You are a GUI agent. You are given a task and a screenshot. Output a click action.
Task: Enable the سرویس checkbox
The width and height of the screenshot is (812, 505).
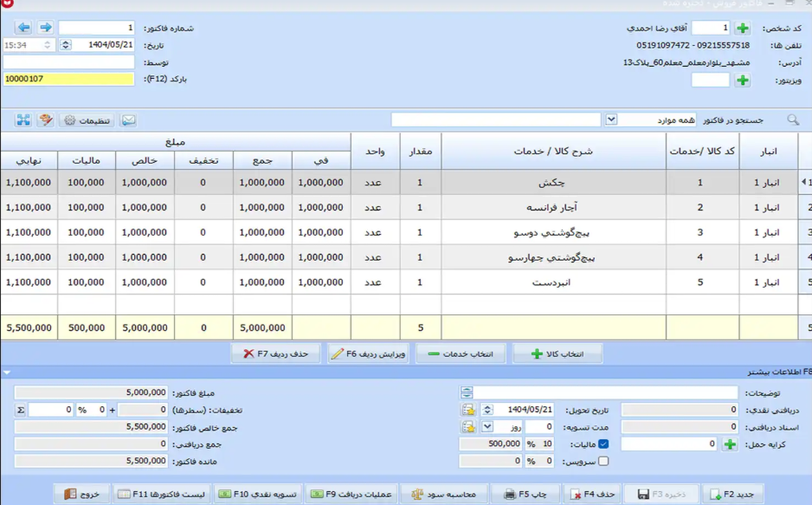(603, 460)
